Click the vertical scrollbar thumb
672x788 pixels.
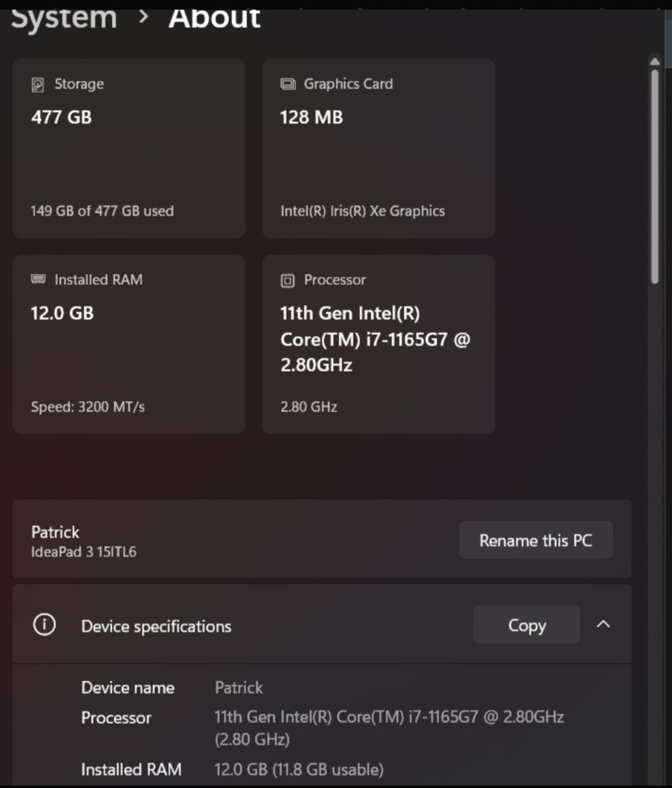coord(654,176)
